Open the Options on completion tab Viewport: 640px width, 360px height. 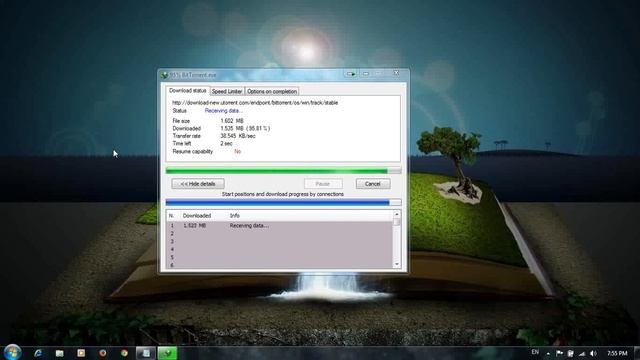[272, 91]
